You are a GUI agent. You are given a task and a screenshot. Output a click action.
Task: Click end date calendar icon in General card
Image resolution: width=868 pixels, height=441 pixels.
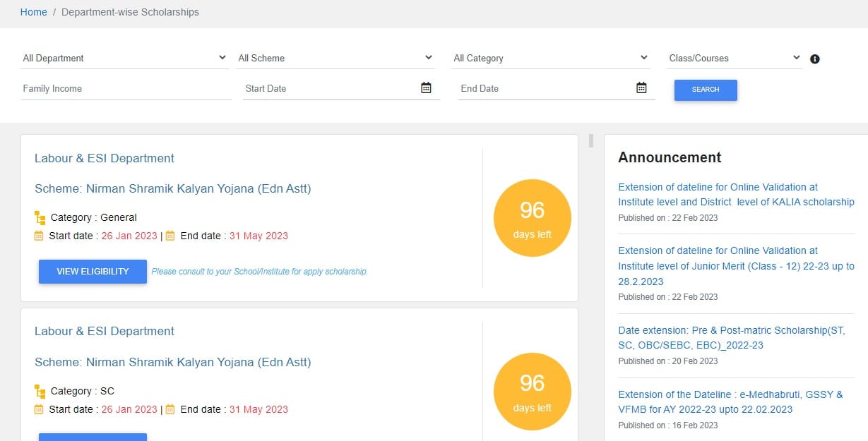(x=170, y=236)
